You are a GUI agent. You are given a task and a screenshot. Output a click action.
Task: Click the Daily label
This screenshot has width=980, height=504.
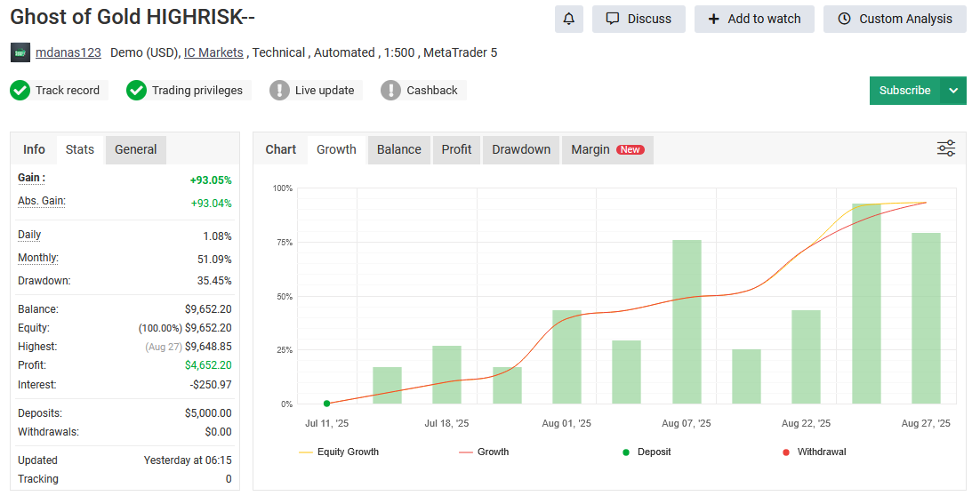coord(29,235)
